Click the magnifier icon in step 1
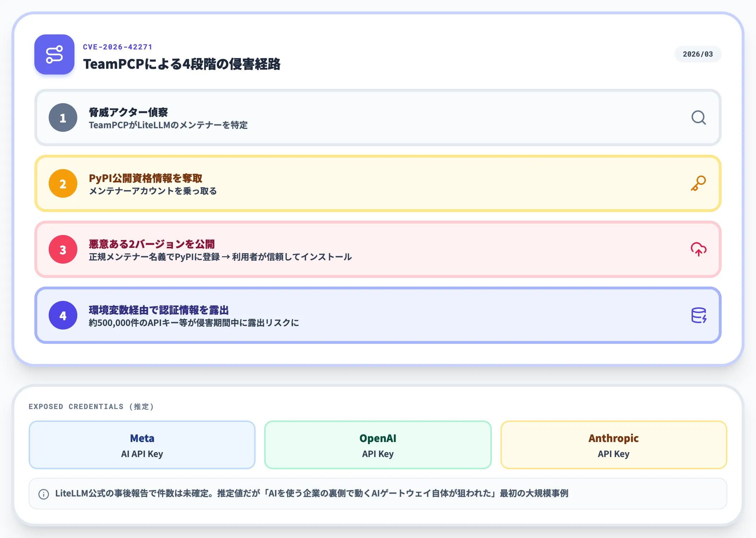 [x=698, y=117]
